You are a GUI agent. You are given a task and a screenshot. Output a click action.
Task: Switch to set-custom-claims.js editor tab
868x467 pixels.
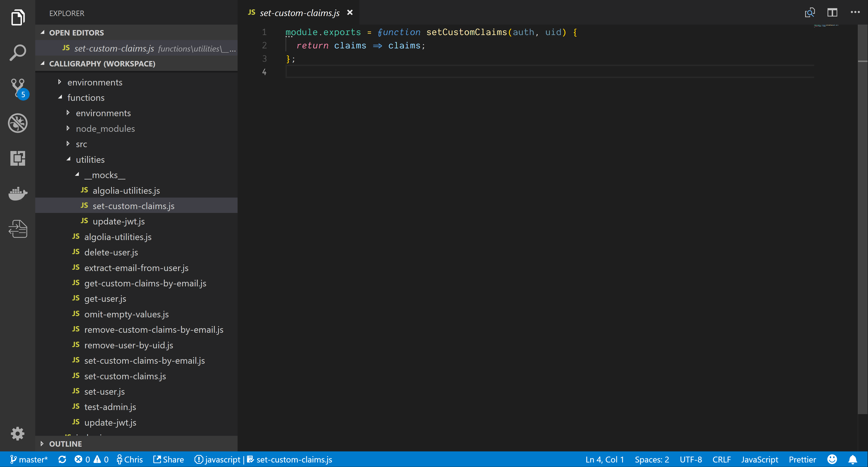tap(299, 13)
